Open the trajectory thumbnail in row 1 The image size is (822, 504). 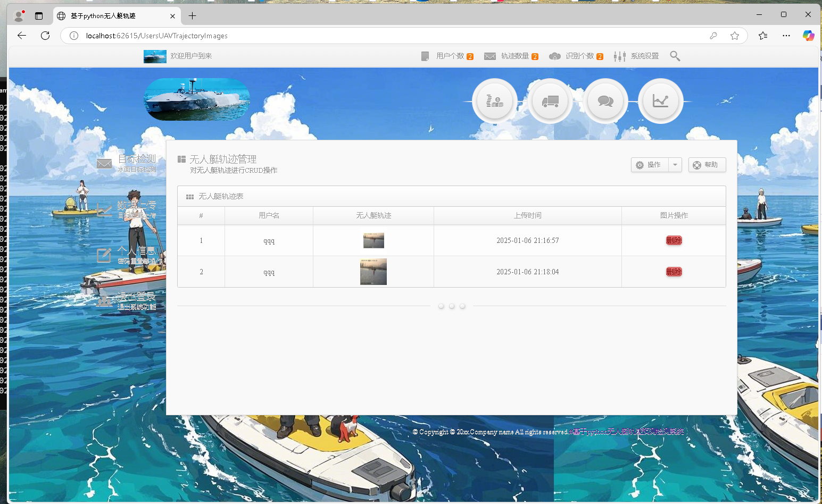coord(373,240)
